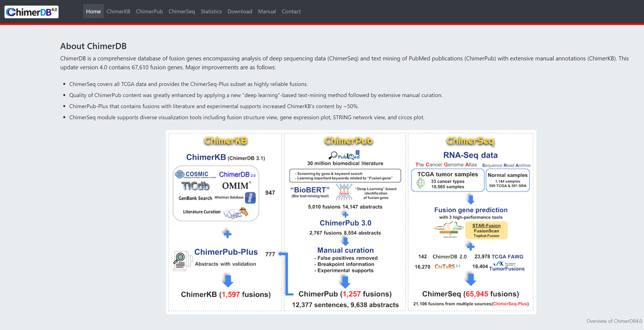
Task: Click the TICdb logo
Action: tap(195, 186)
